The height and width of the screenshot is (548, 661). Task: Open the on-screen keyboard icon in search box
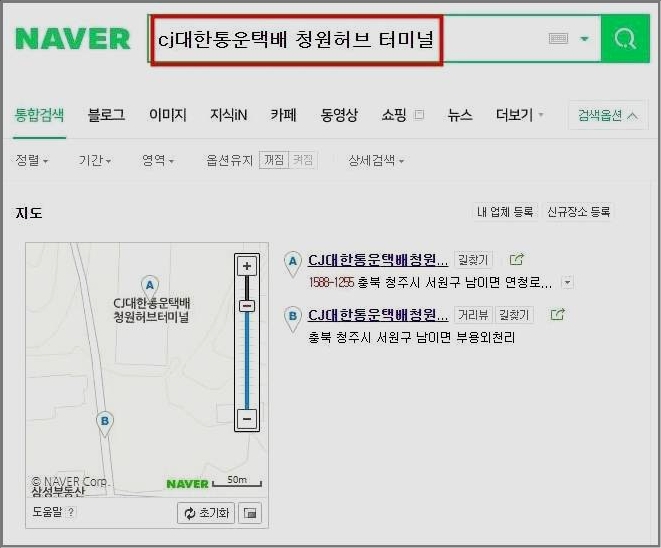point(559,39)
